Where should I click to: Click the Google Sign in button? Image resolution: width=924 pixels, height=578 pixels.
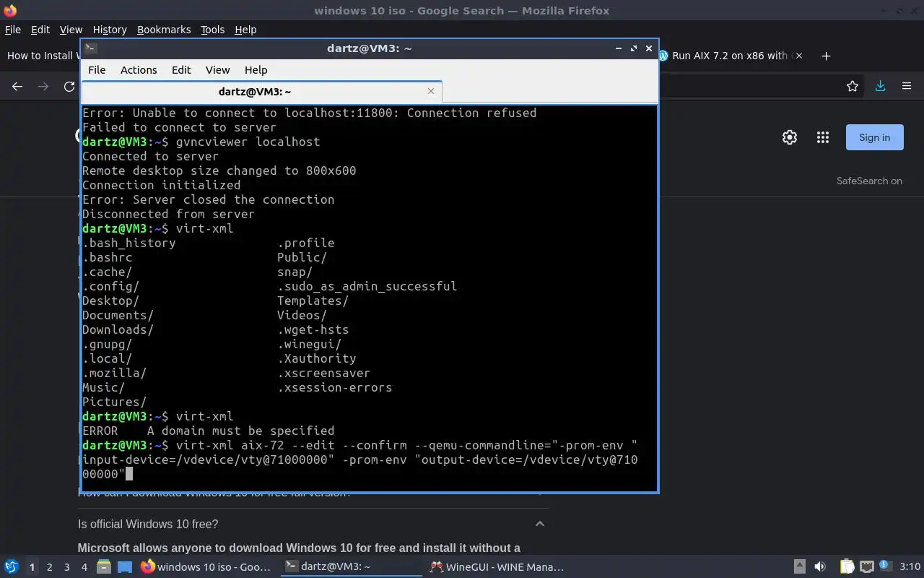coord(874,137)
